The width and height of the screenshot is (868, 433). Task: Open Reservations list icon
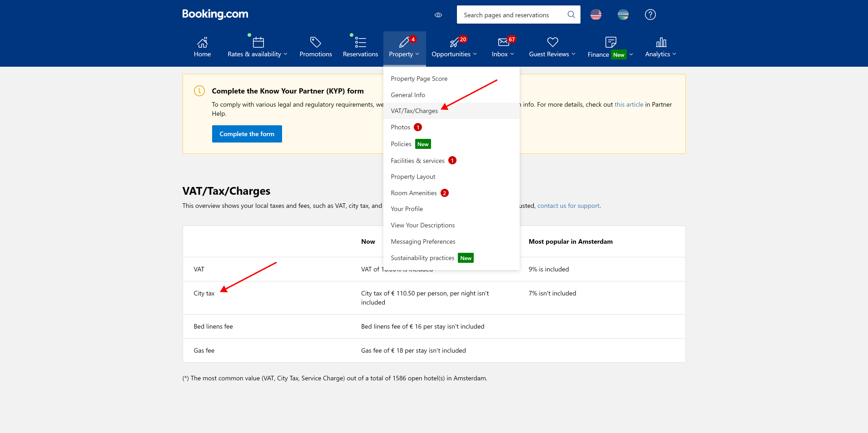[x=360, y=42]
